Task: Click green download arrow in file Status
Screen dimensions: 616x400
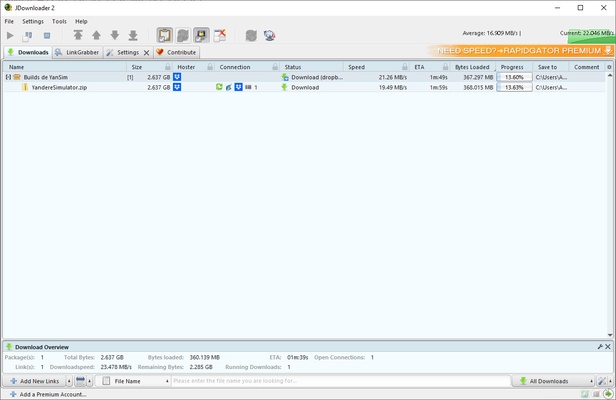Action: (284, 87)
